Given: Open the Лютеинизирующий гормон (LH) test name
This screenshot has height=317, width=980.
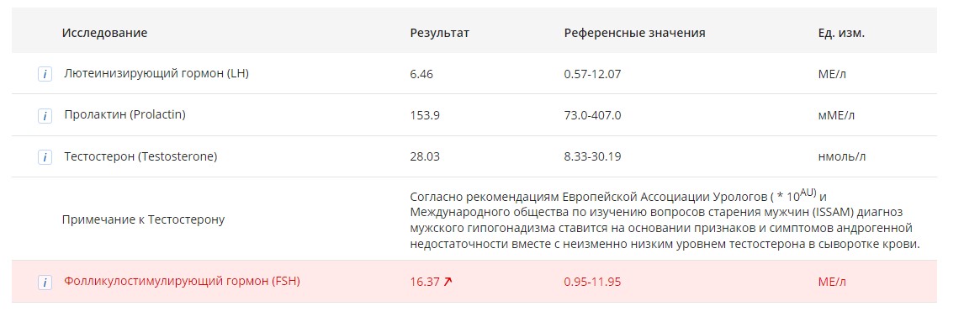Looking at the screenshot, I should [156, 74].
